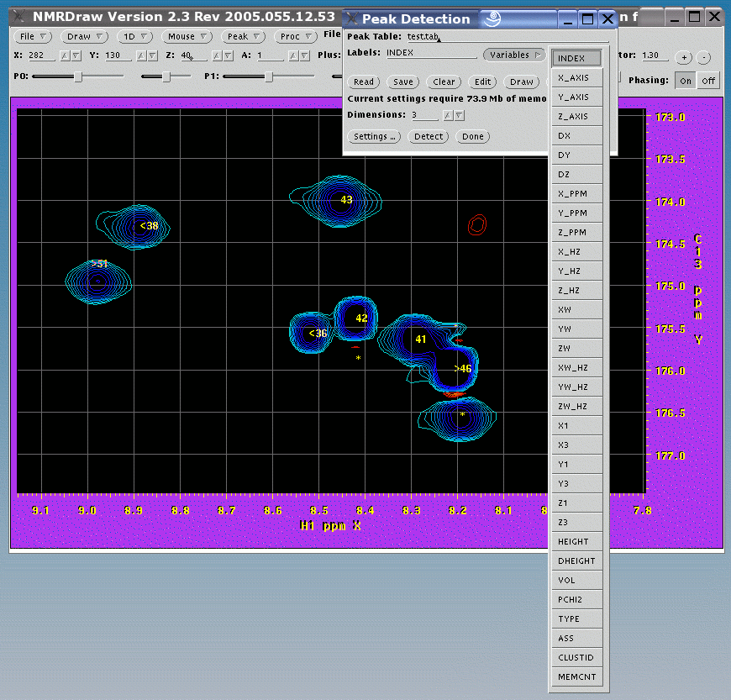This screenshot has width=731, height=700.
Task: Click the Clear button
Action: (444, 82)
